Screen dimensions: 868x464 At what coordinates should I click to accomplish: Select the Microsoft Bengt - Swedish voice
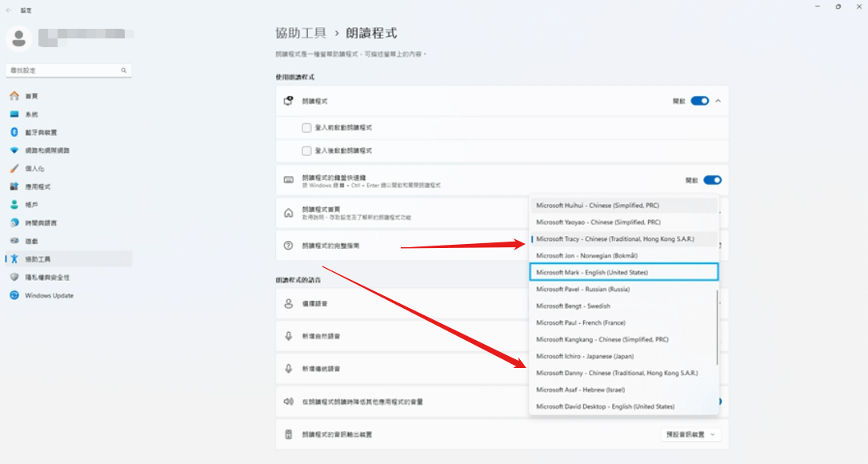click(624, 306)
